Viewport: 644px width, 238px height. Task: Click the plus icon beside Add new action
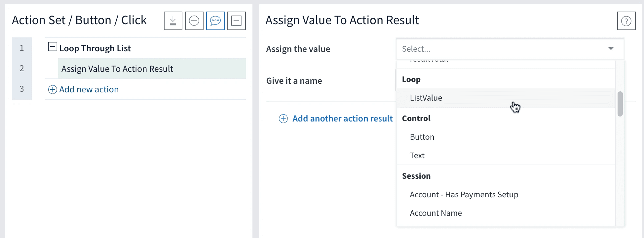53,90
